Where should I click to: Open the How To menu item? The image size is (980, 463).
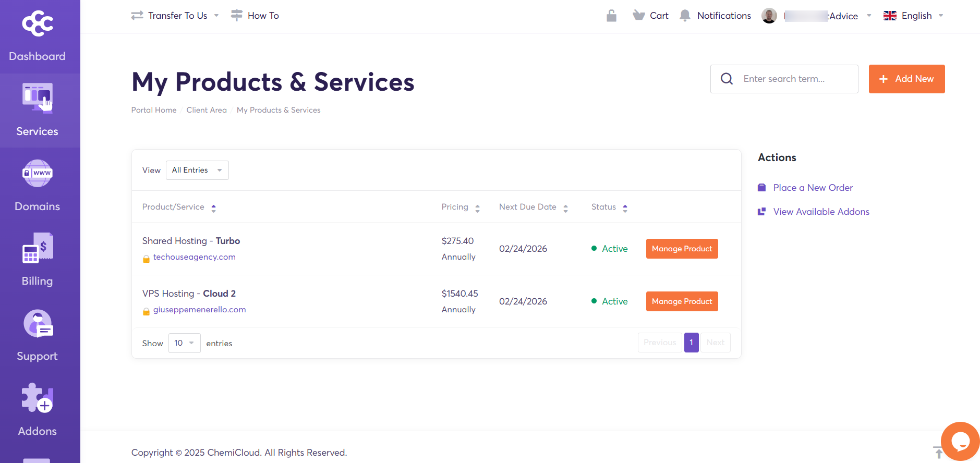pyautogui.click(x=263, y=16)
